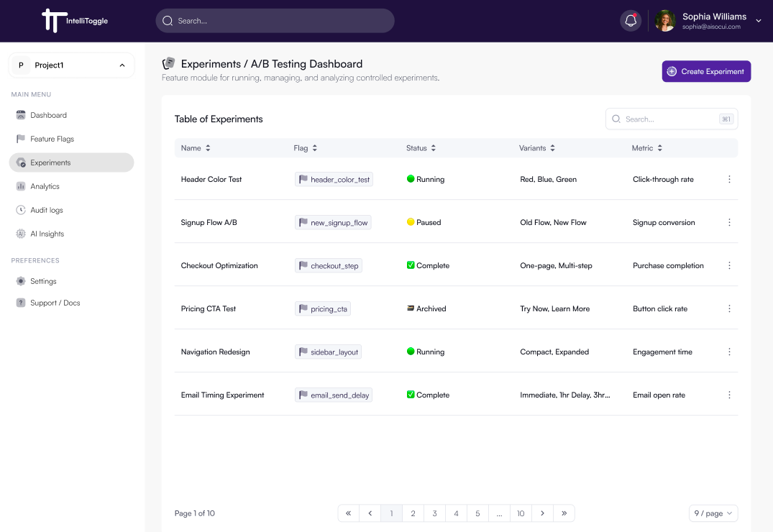Screen dimensions: 773x532
Task: Open the 9 / page dropdown
Action: point(713,513)
